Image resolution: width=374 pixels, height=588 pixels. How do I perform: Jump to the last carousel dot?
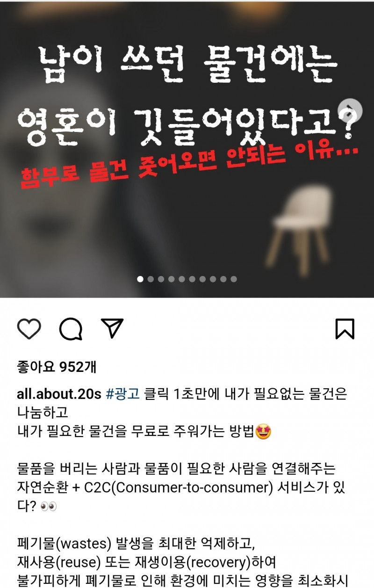tap(233, 279)
